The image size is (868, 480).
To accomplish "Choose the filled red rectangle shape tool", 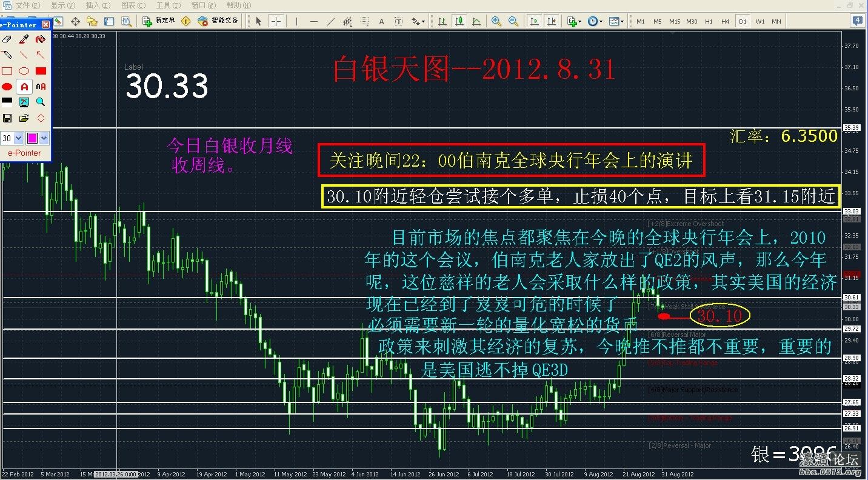I will pyautogui.click(x=41, y=71).
